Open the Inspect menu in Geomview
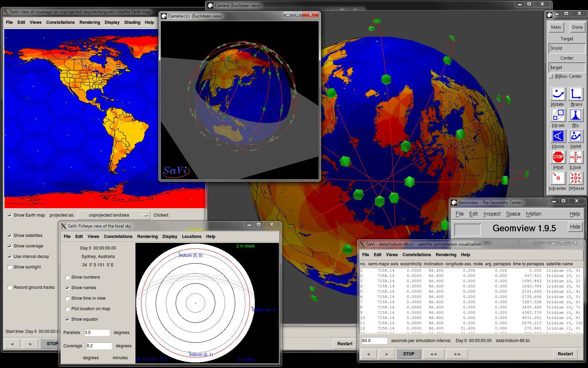 [492, 214]
